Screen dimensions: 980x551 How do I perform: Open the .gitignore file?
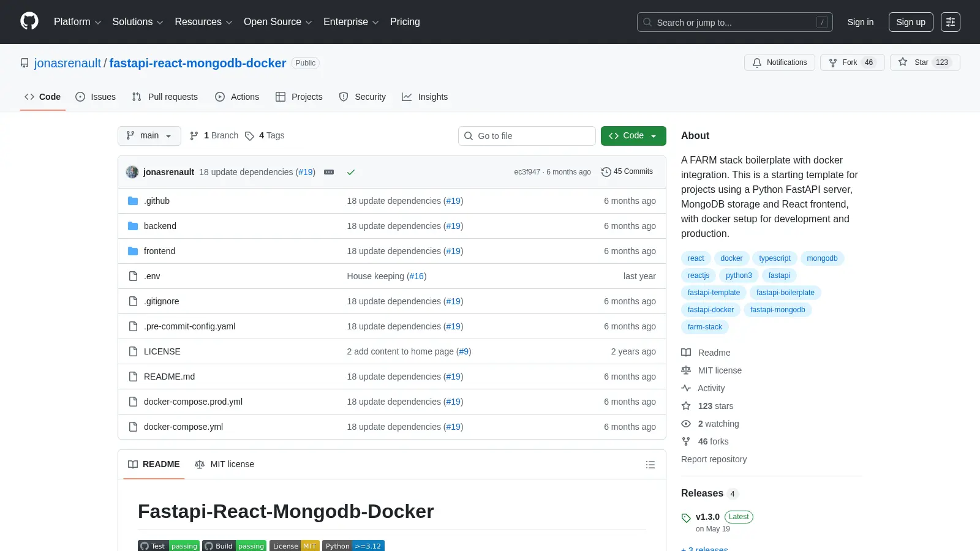tap(162, 301)
